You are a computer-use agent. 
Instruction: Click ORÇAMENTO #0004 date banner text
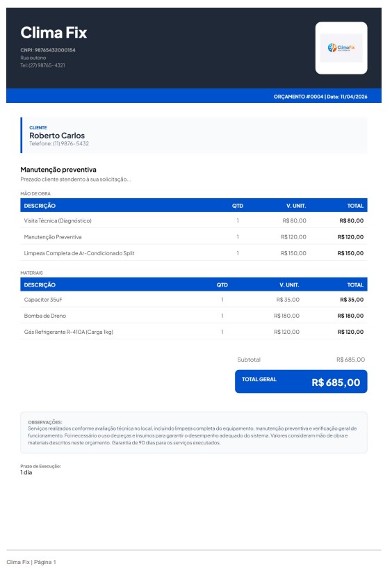point(320,97)
